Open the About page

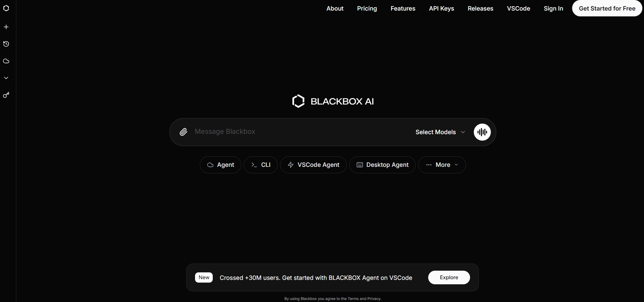pos(335,9)
